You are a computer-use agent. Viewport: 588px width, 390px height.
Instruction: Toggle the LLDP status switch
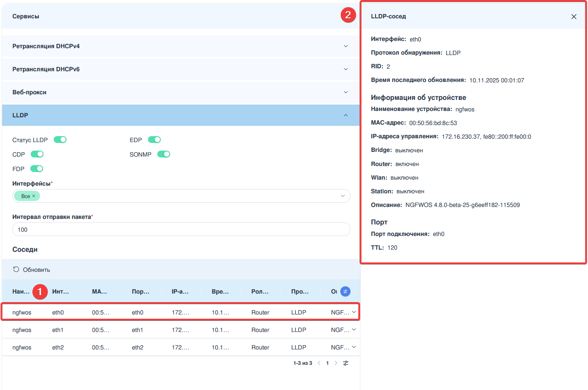[x=60, y=140]
